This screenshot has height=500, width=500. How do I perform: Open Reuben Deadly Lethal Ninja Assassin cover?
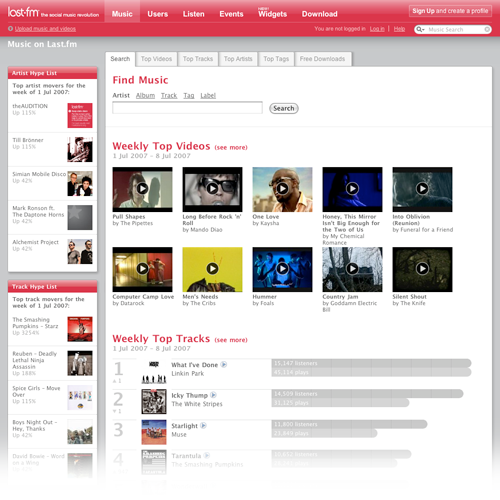[80, 363]
